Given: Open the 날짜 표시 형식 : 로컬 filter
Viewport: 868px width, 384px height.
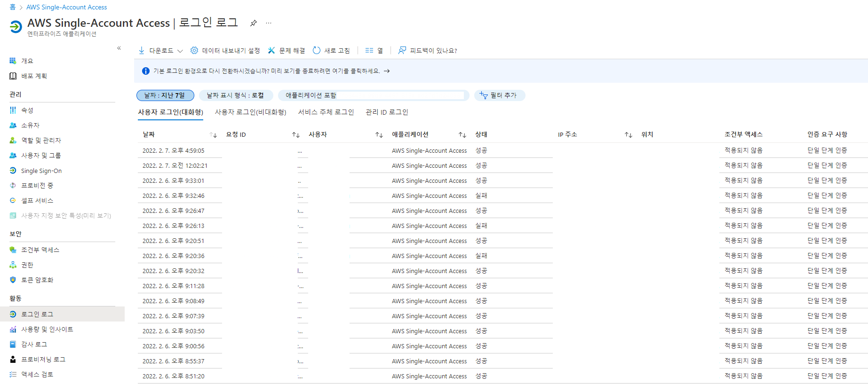Looking at the screenshot, I should click(236, 95).
